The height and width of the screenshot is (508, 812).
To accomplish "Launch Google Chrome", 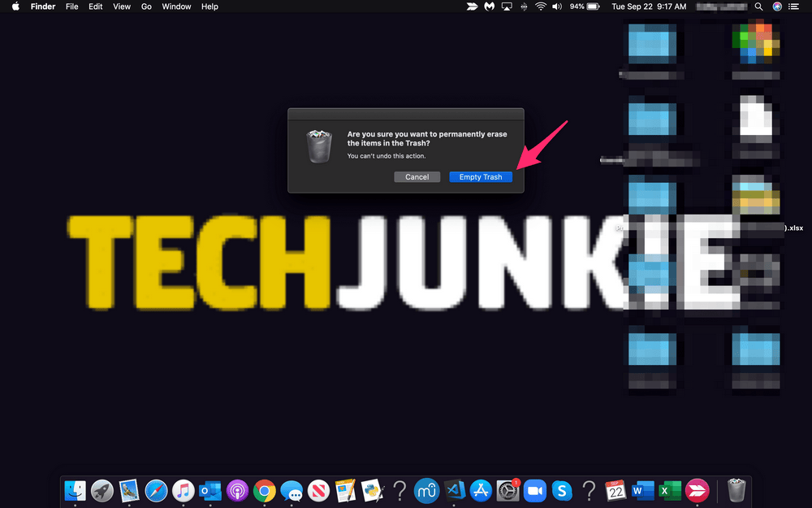I will [265, 491].
